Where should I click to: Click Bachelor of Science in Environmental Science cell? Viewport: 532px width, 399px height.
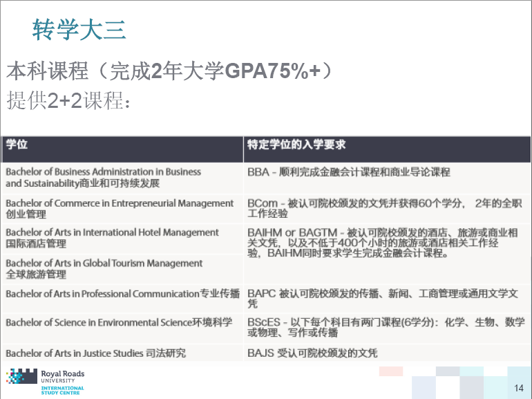pyautogui.click(x=122, y=328)
